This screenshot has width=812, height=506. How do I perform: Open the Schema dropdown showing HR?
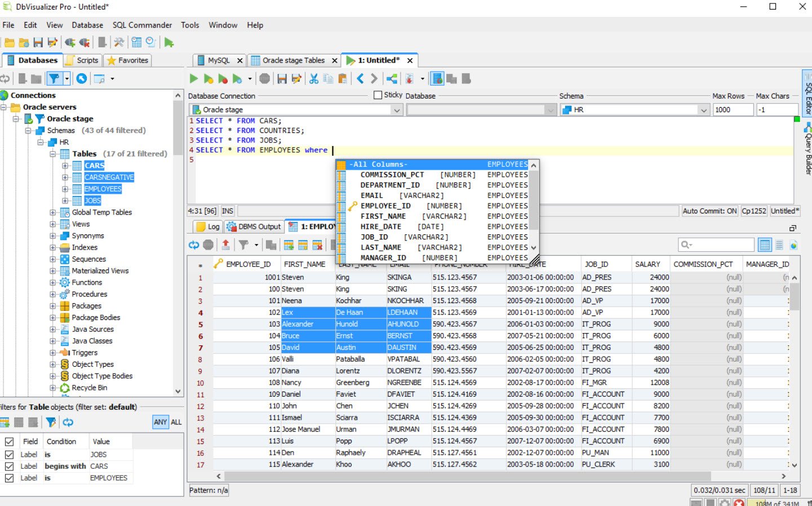point(705,109)
